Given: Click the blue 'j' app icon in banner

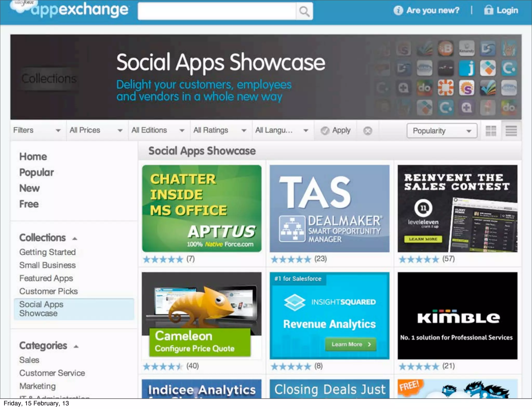Looking at the screenshot, I should pos(467,68).
